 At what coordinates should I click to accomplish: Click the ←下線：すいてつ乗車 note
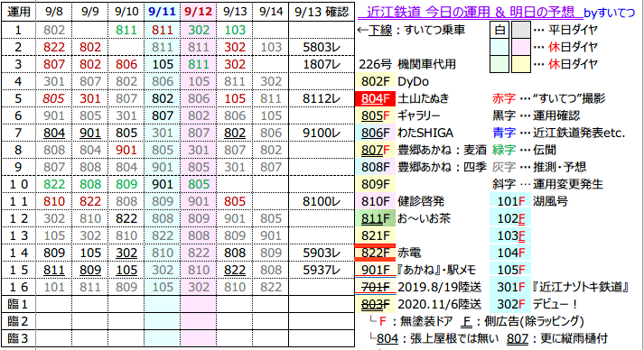point(411,30)
